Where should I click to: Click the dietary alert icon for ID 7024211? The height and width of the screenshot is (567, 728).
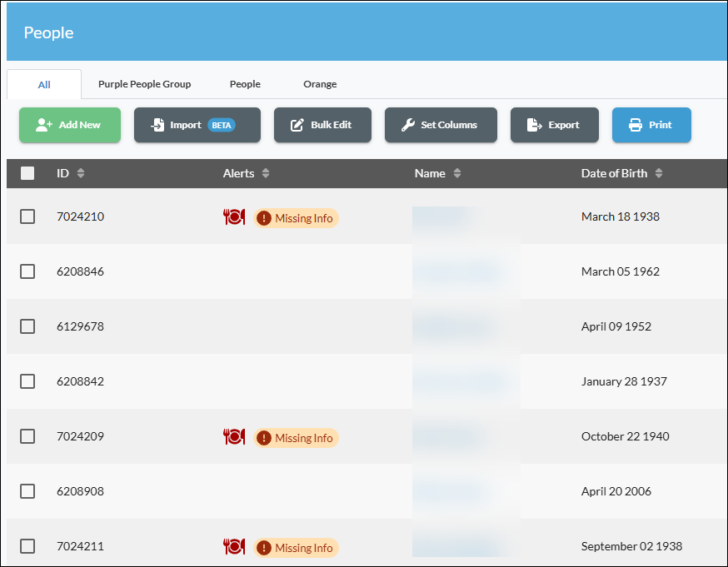pos(234,546)
